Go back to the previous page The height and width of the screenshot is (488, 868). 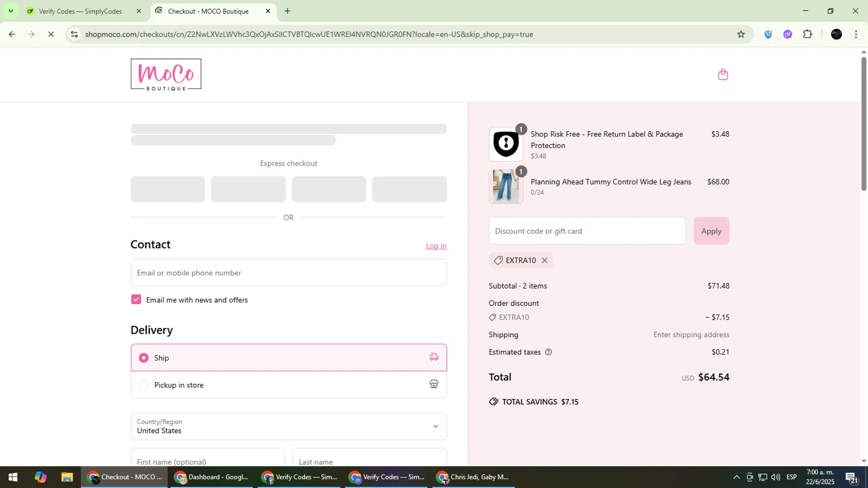click(12, 34)
